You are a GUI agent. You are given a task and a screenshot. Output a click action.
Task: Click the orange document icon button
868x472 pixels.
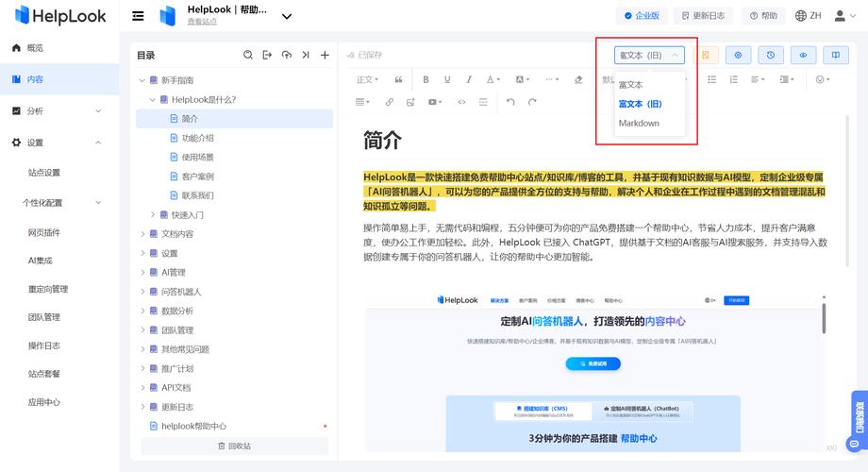[706, 55]
